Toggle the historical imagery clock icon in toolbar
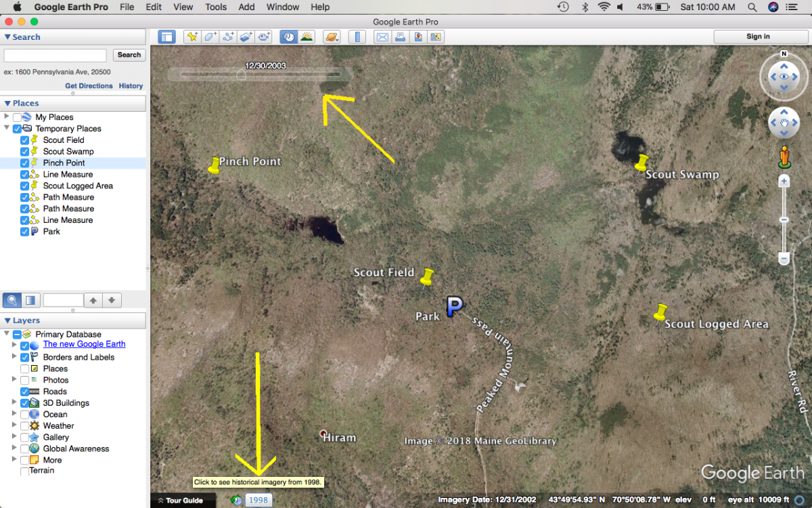 pos(289,37)
